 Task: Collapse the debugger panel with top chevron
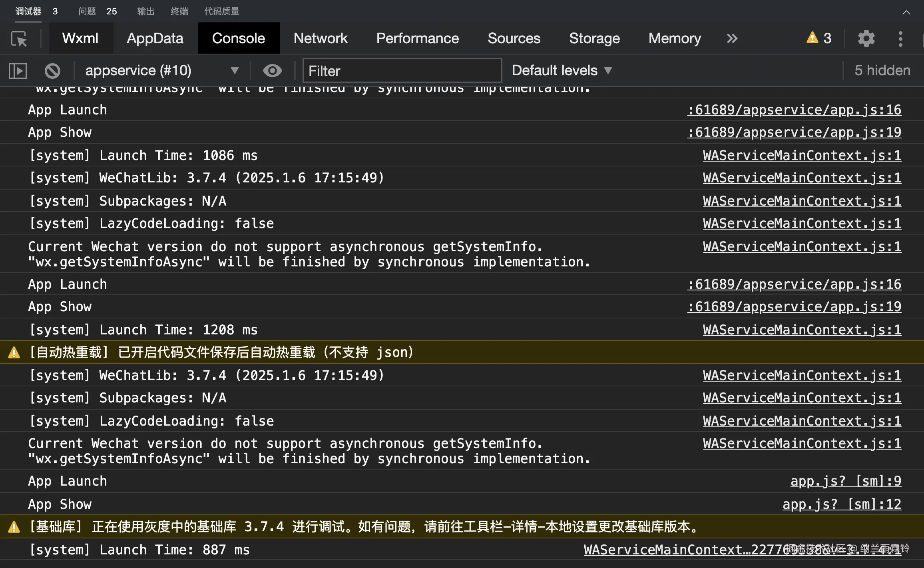pos(906,12)
